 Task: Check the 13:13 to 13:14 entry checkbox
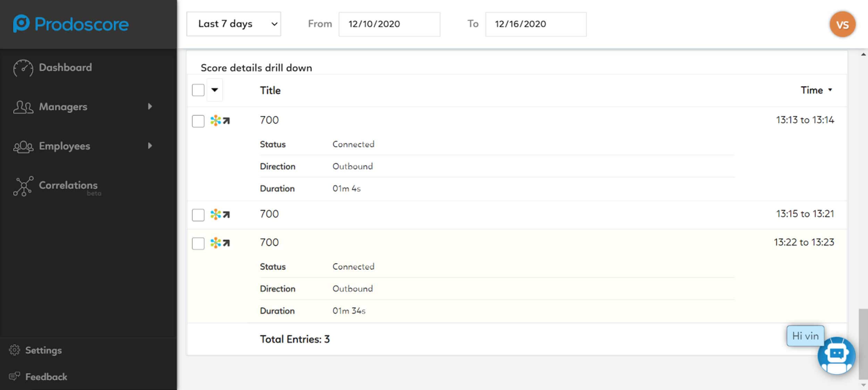pos(198,121)
